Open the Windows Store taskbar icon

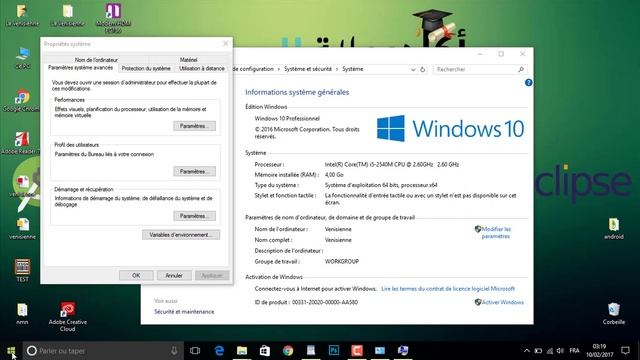(x=265, y=351)
